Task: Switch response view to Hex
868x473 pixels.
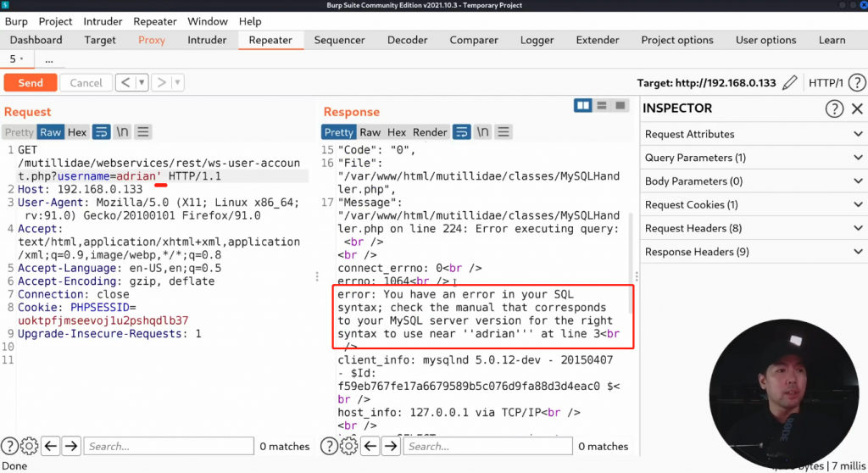Action: point(397,132)
